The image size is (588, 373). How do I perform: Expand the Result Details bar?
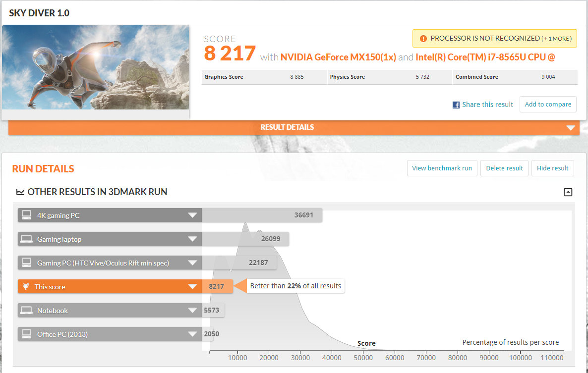294,127
